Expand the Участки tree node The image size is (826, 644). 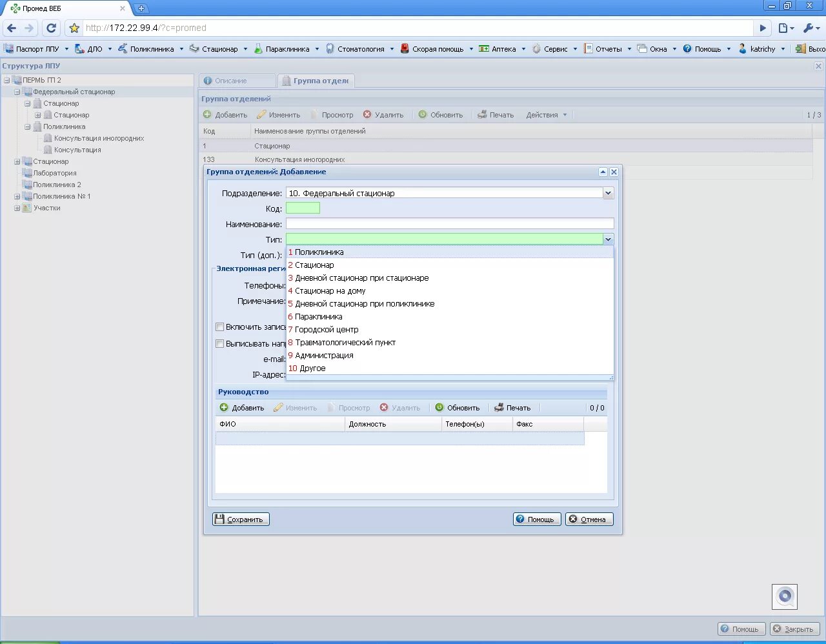point(17,208)
